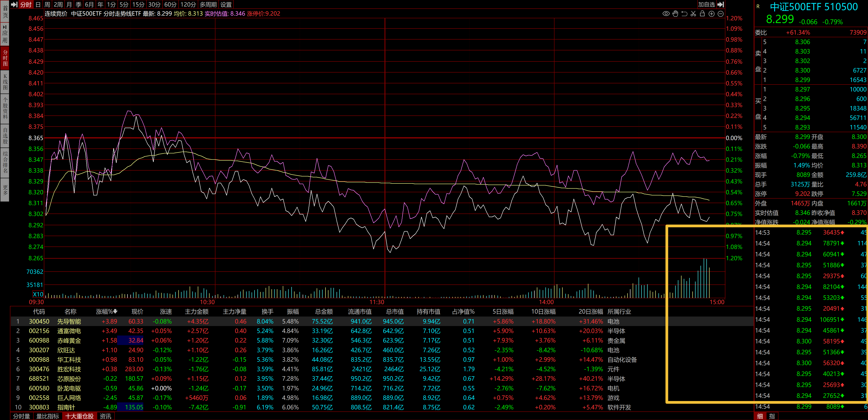Viewport: 868px width, 420px height.
Task: Open the 设置 settings button in period bar
Action: [x=226, y=4]
